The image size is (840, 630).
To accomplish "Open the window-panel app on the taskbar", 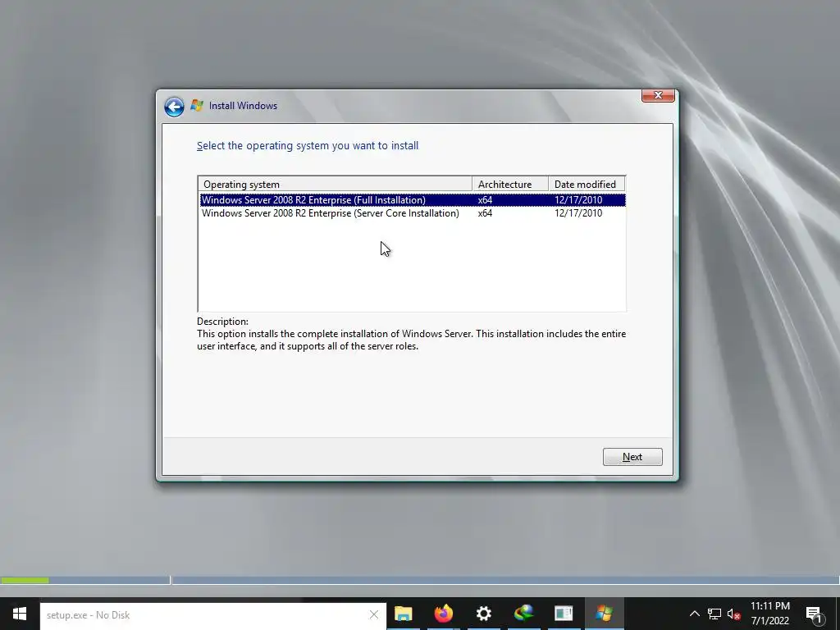I will [564, 614].
